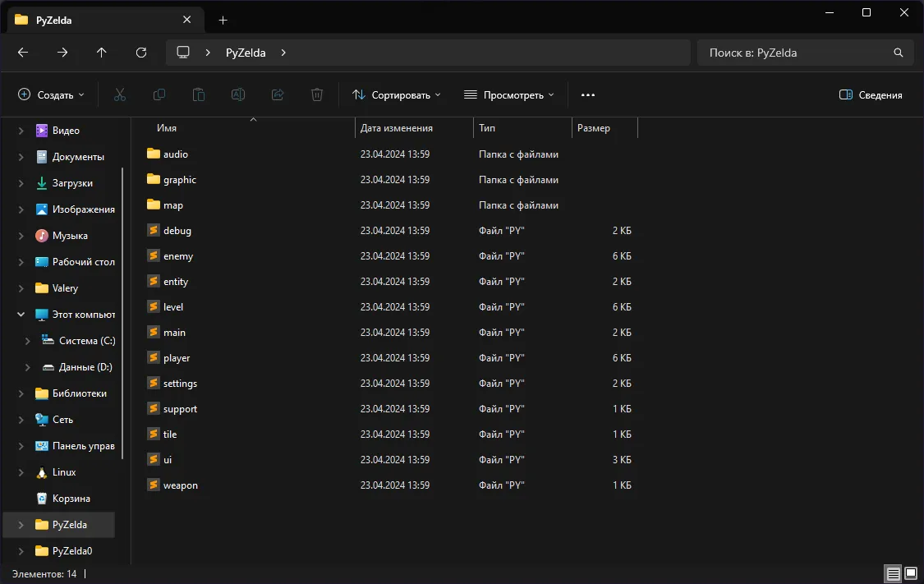
Task: Sort by Дата изменения column header
Action: pyautogui.click(x=397, y=128)
